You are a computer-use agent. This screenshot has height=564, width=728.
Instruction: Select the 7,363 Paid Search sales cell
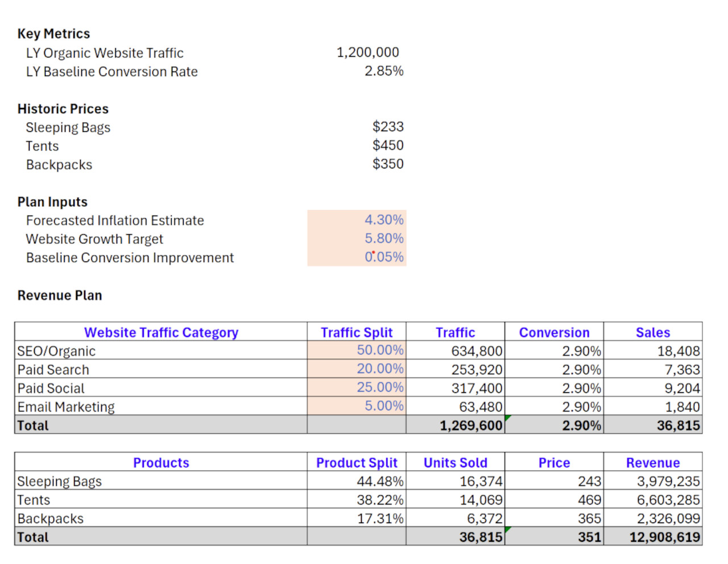tap(653, 369)
